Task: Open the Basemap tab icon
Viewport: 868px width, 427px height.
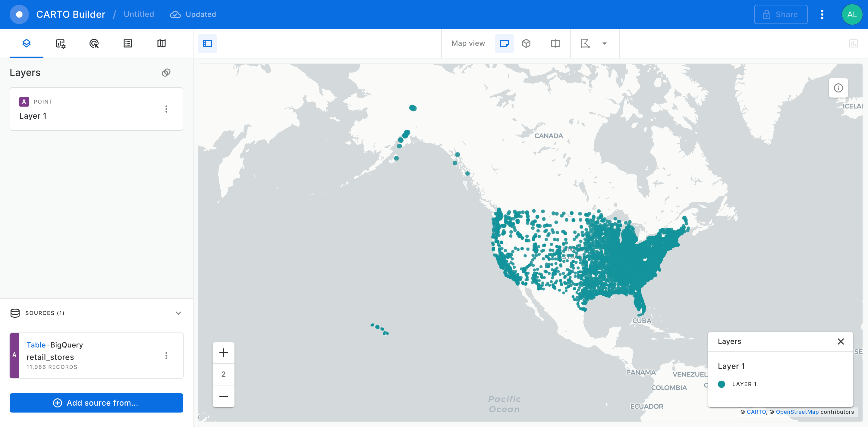Action: pos(162,43)
